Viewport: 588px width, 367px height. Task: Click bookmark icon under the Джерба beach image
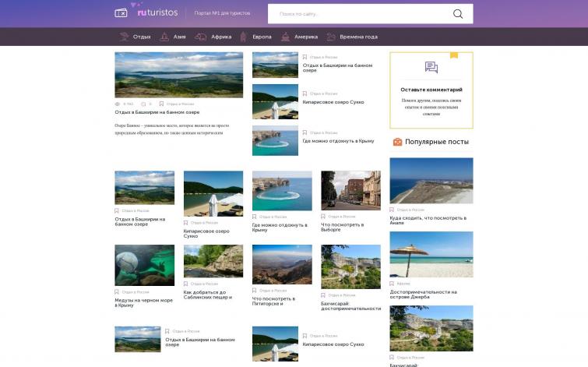392,284
